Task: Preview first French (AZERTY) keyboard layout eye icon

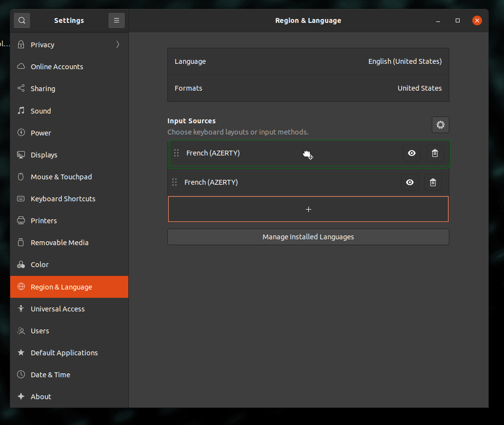Action: click(411, 154)
